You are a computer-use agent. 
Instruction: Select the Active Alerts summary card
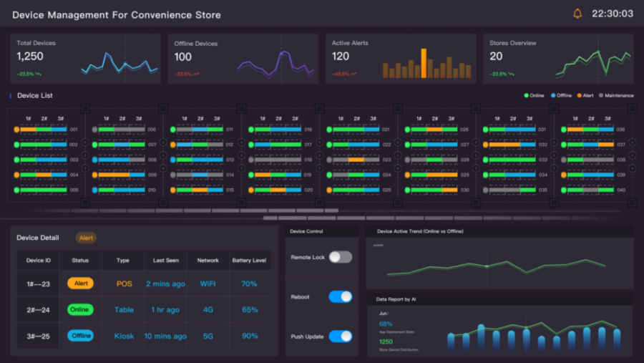pyautogui.click(x=400, y=59)
